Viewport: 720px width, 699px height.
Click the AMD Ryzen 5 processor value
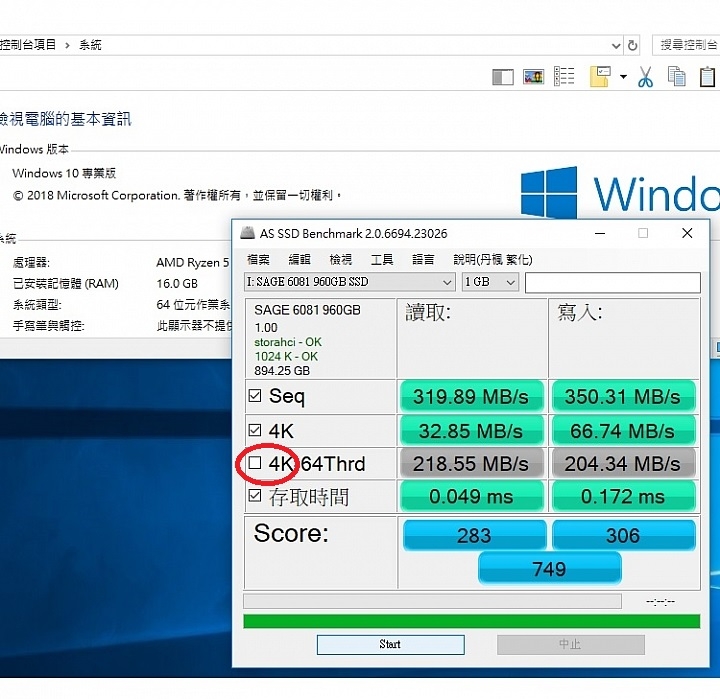pos(193,262)
